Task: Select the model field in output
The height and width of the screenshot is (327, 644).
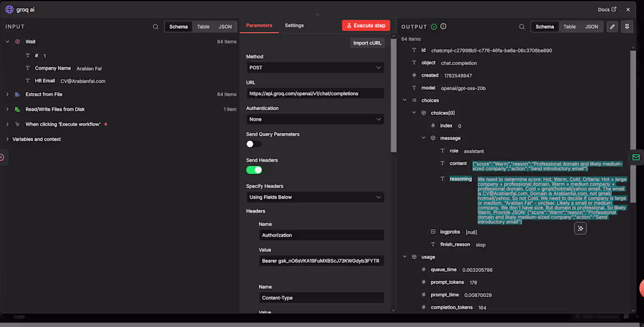Action: 428,88
